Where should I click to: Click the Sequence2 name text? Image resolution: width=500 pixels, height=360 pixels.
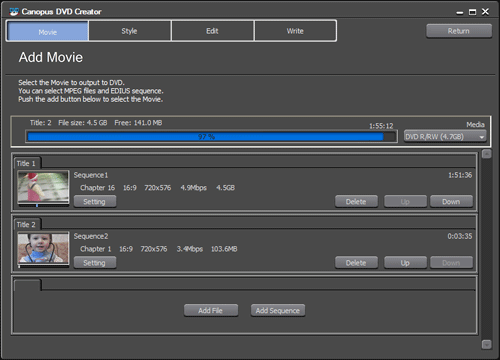[91, 237]
